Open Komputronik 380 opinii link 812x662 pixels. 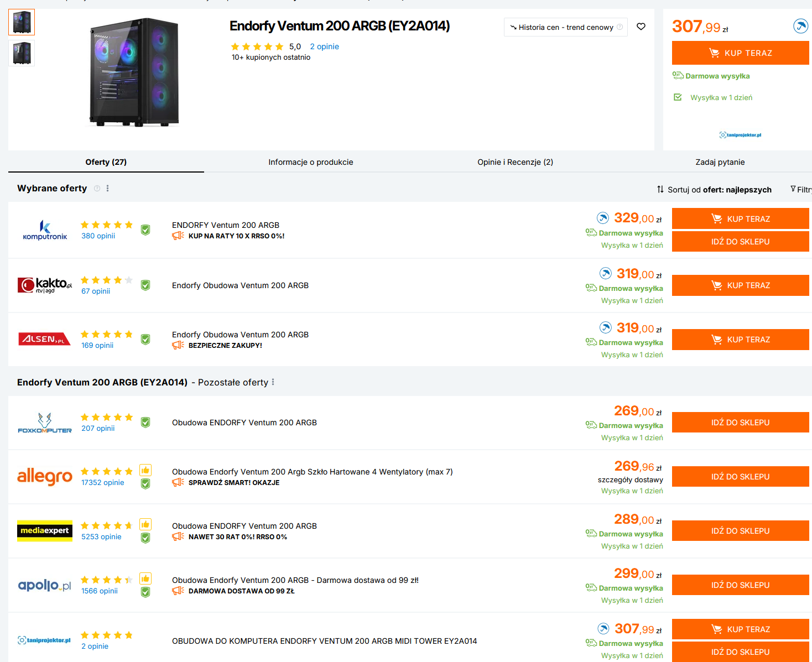[x=98, y=236]
